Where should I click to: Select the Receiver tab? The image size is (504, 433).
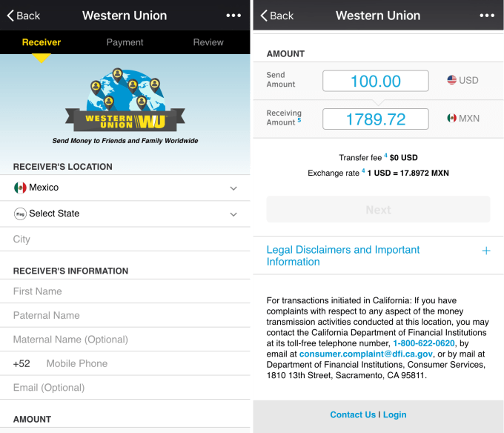point(42,42)
